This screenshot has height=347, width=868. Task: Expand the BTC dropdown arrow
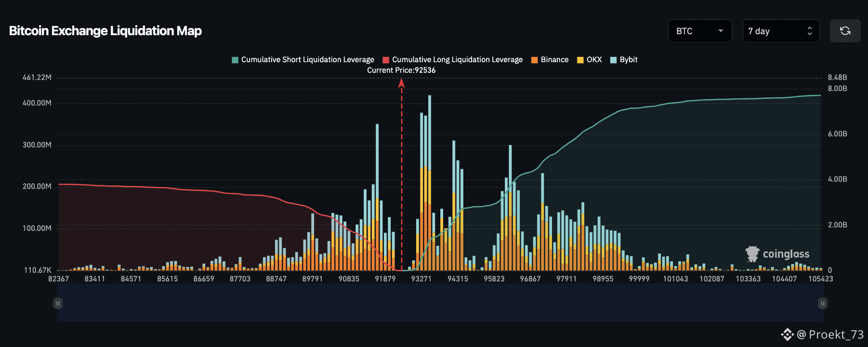point(721,31)
